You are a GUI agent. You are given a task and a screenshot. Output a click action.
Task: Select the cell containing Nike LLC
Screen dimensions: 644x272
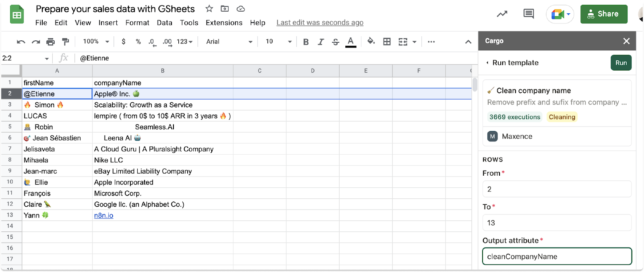[x=163, y=160]
